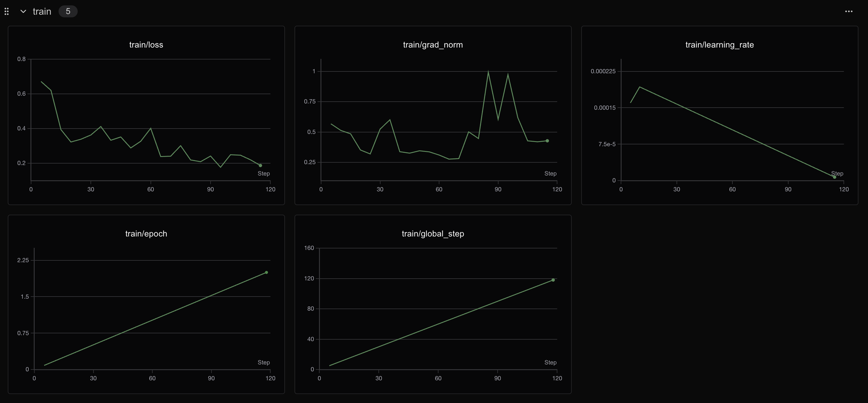
Task: Click the train/grad_norm chart title
Action: pos(433,45)
